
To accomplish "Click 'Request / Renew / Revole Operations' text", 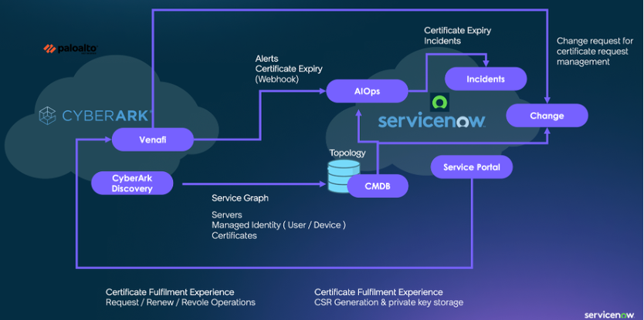I will (180, 302).
